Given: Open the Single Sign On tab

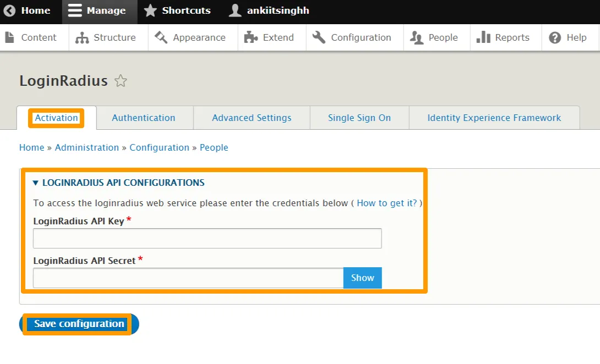Looking at the screenshot, I should [x=359, y=118].
